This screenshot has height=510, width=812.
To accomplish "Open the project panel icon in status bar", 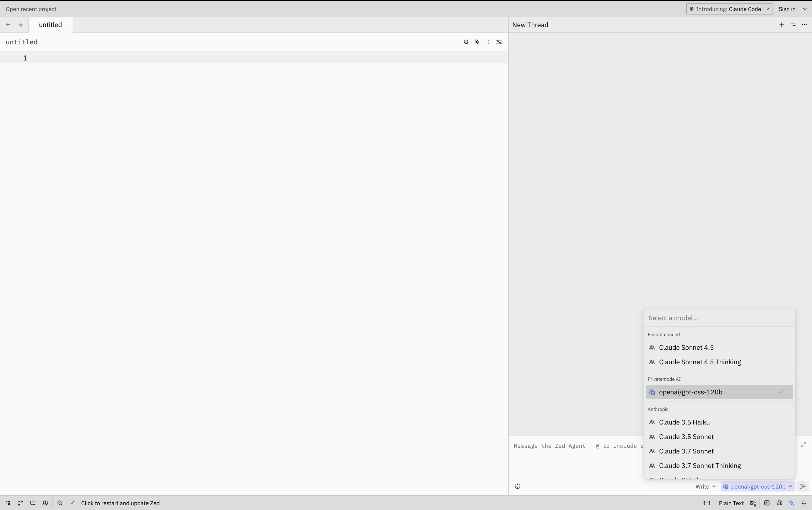I will [x=8, y=503].
